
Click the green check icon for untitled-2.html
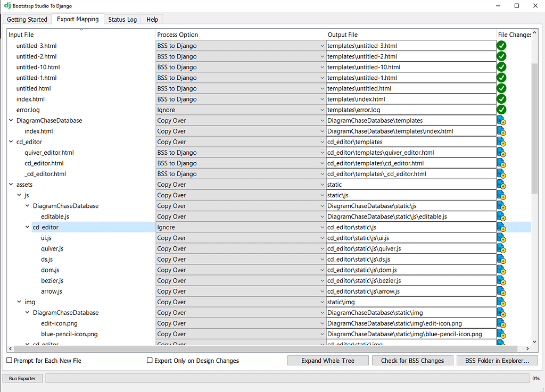(x=501, y=56)
